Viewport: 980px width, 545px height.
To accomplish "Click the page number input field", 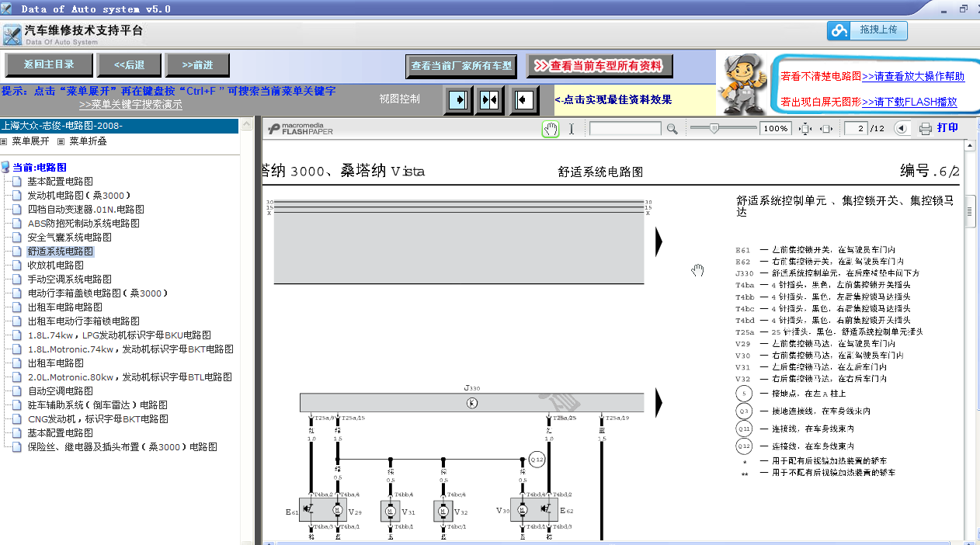I will coord(856,129).
